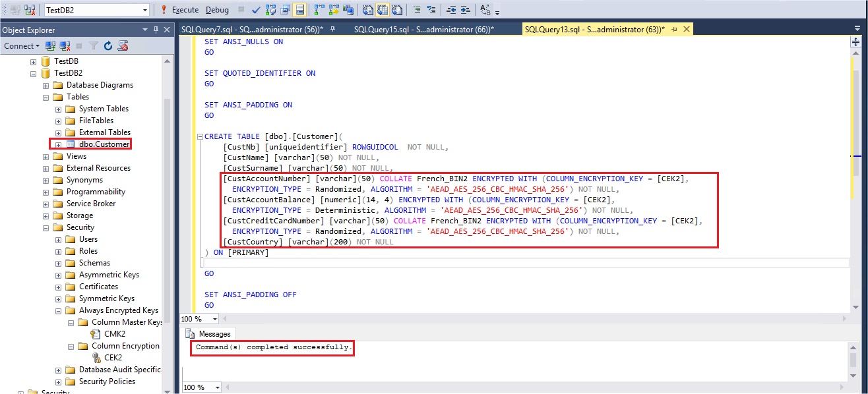Image resolution: width=868 pixels, height=394 pixels.
Task: Select the dbo.Customer table
Action: tap(104, 144)
